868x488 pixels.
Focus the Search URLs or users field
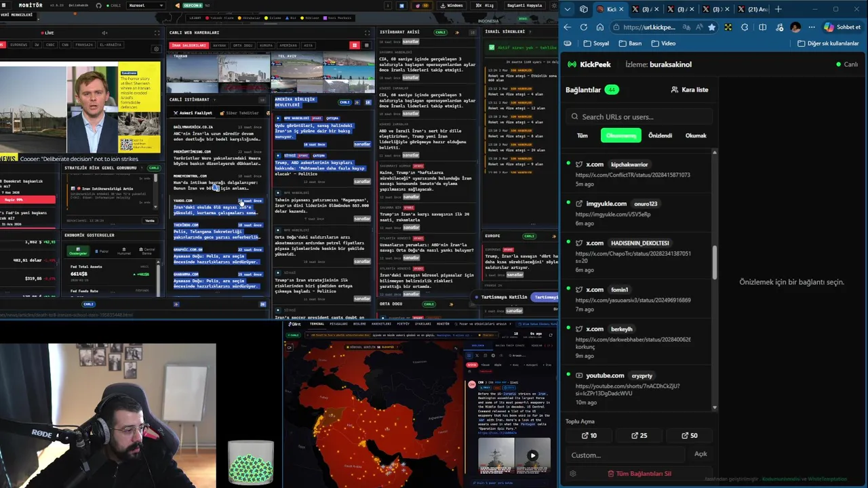click(x=639, y=117)
